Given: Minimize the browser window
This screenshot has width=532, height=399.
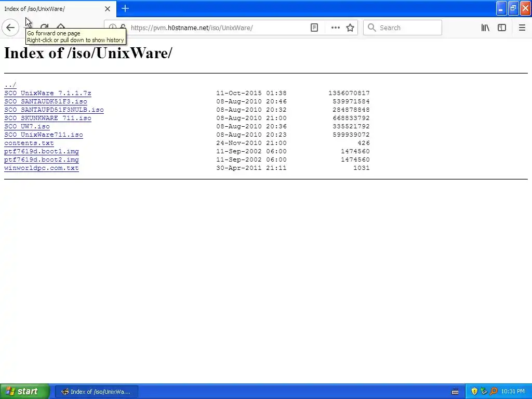Looking at the screenshot, I should click(501, 8).
